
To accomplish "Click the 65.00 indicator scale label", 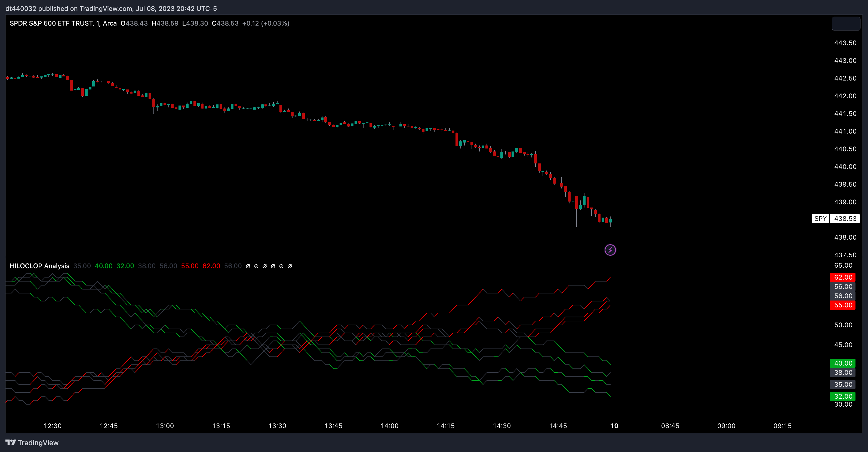I will (x=843, y=265).
